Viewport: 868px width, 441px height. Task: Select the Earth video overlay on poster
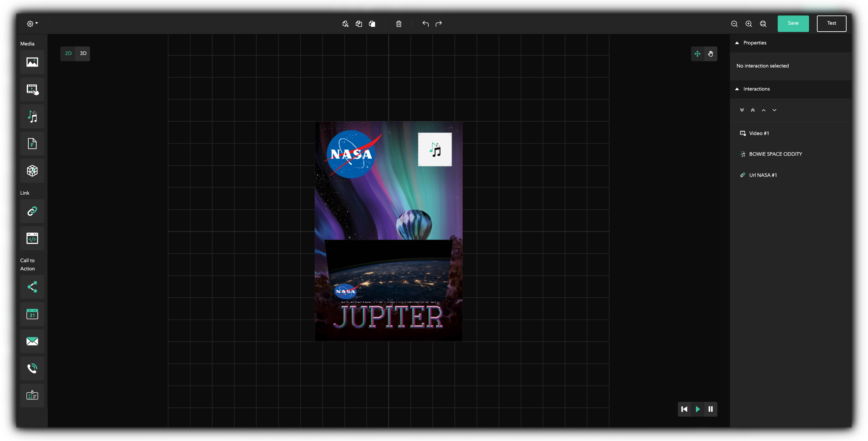(389, 270)
